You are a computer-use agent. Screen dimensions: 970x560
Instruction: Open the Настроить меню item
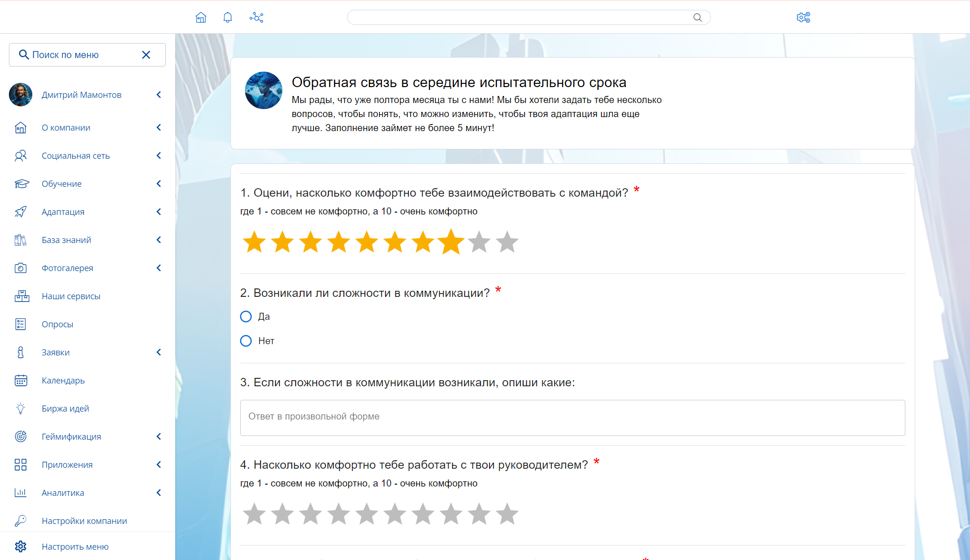pos(75,546)
